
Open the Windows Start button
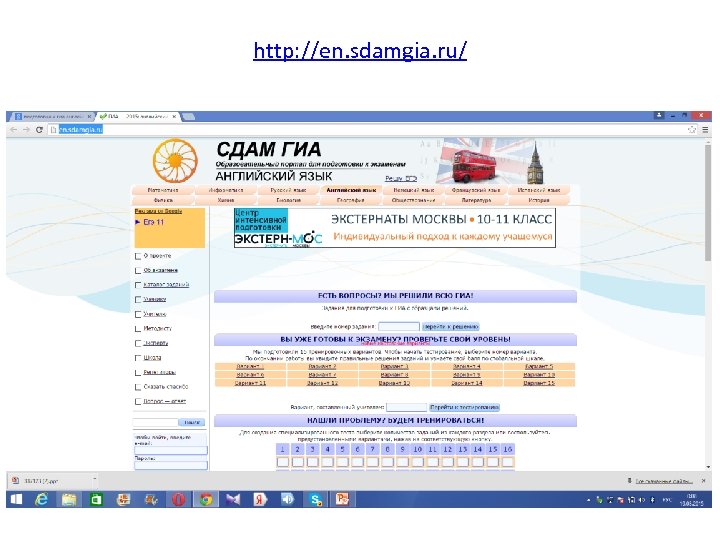tap(17, 499)
